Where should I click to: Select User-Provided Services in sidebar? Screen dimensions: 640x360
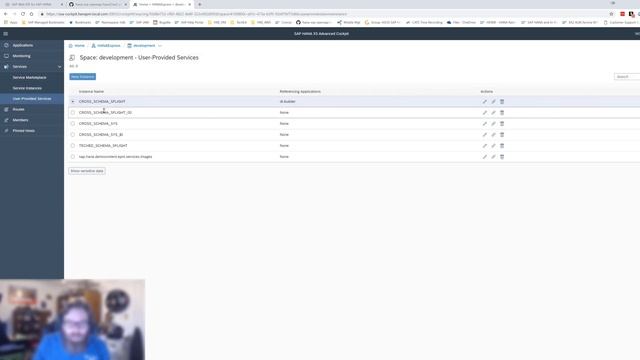click(x=32, y=99)
